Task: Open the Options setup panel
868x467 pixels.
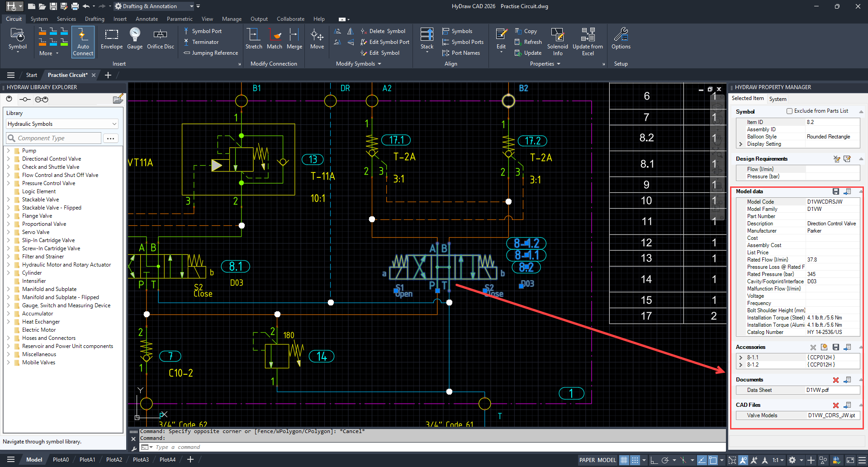Action: [x=621, y=38]
